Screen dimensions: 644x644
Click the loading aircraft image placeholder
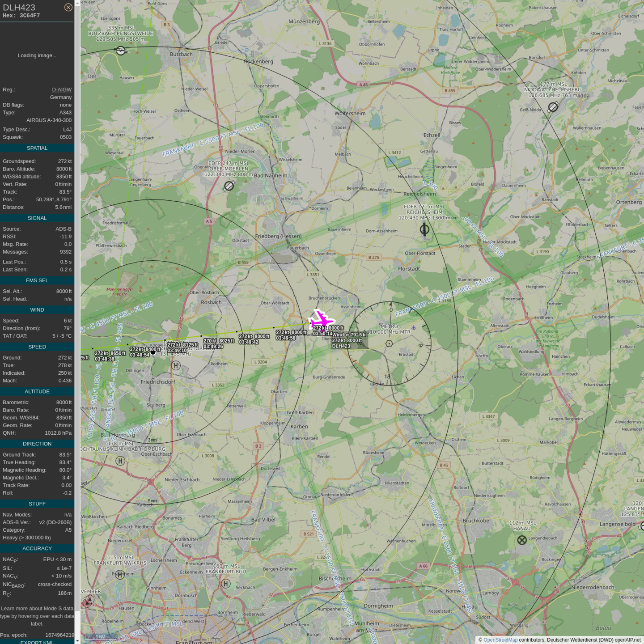click(x=37, y=55)
